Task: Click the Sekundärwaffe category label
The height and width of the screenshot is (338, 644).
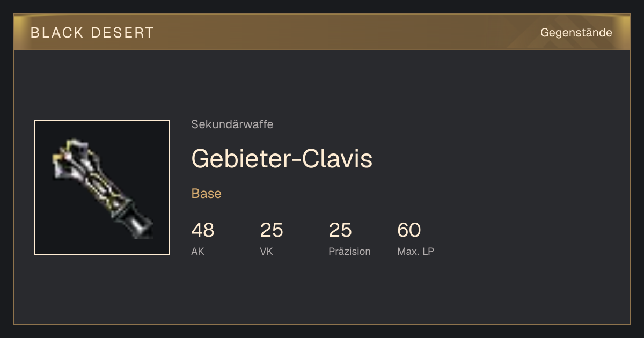Action: click(x=232, y=124)
